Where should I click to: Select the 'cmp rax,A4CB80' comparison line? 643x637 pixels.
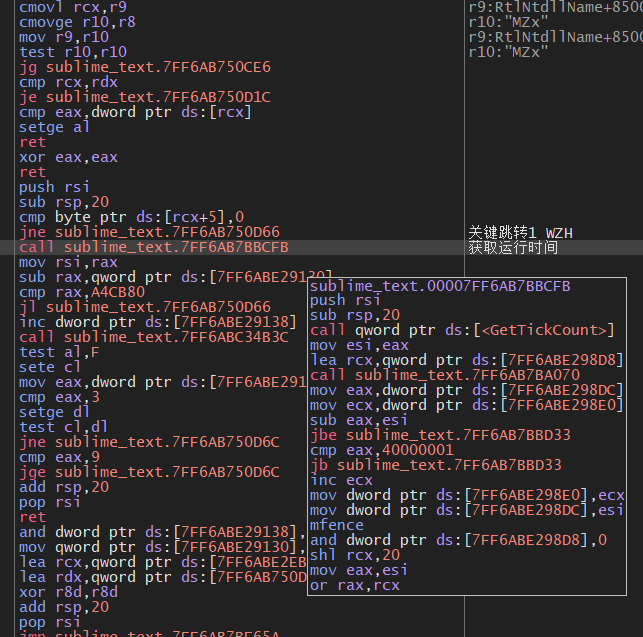pyautogui.click(x=82, y=292)
